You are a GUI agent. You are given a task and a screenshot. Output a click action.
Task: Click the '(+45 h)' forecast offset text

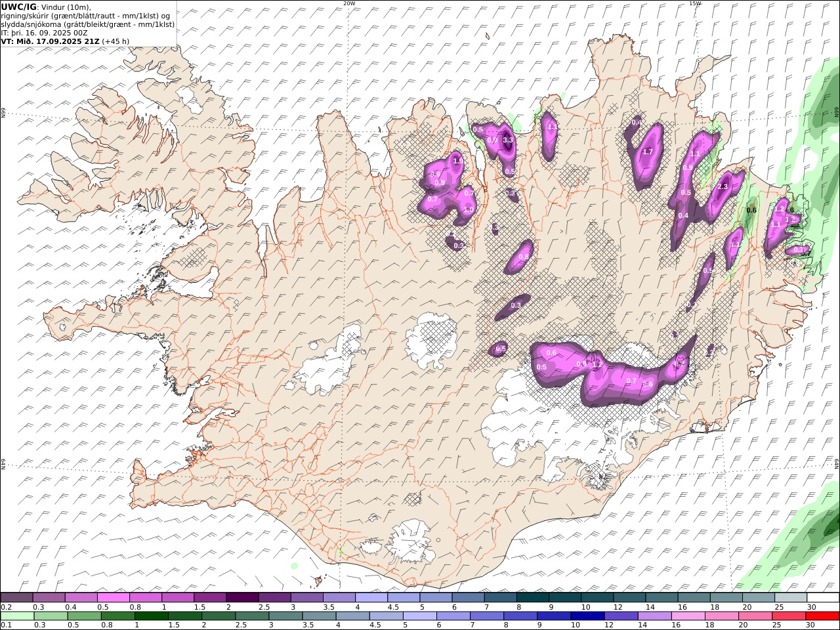[116, 41]
